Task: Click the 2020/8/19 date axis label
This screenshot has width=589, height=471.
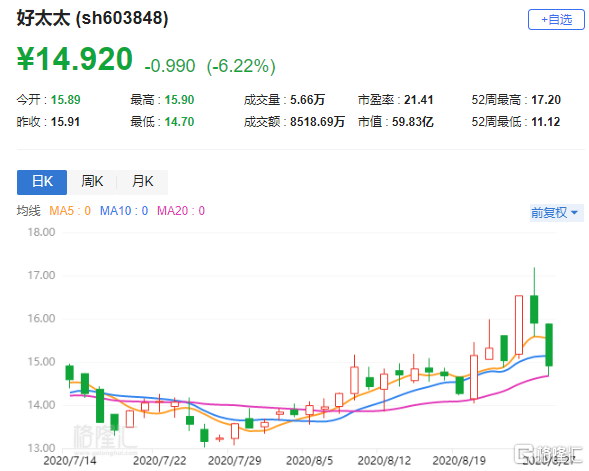Action: (x=459, y=460)
